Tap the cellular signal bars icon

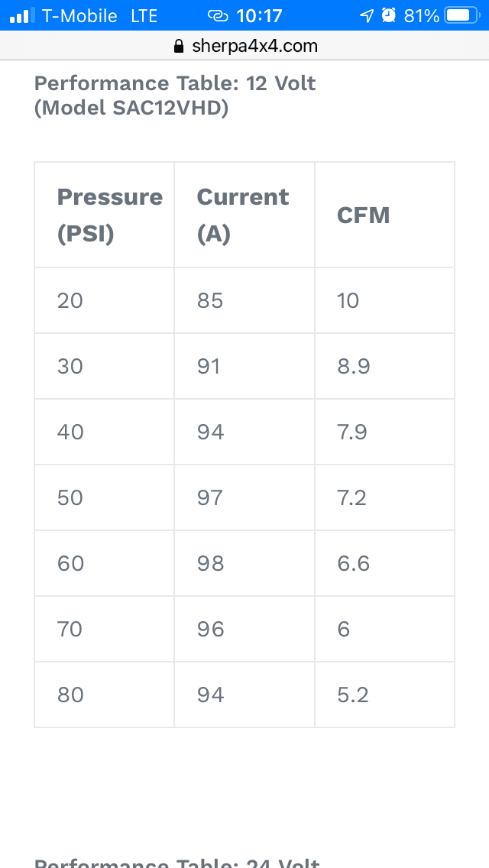pos(22,15)
